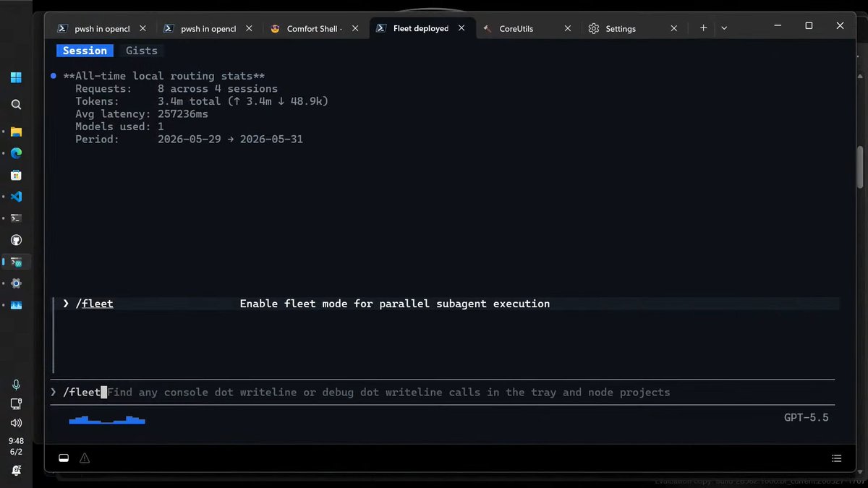
Task: Click the pane icon in bottom bar
Action: pyautogui.click(x=64, y=458)
